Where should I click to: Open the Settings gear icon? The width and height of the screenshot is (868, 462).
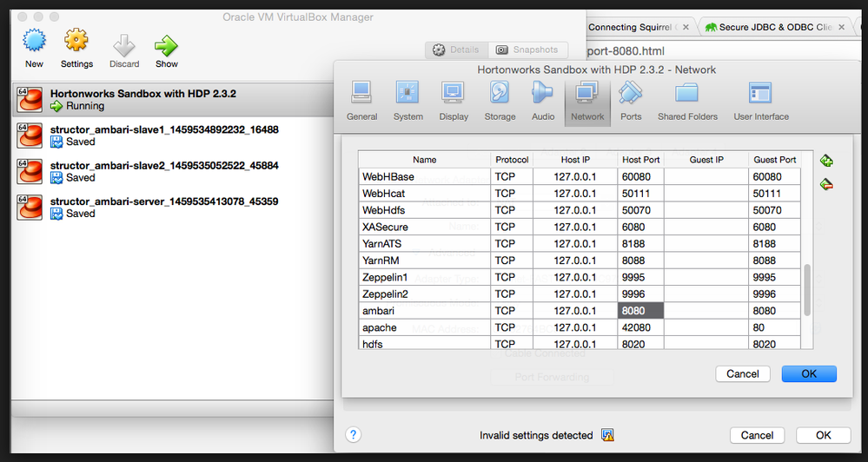[76, 43]
